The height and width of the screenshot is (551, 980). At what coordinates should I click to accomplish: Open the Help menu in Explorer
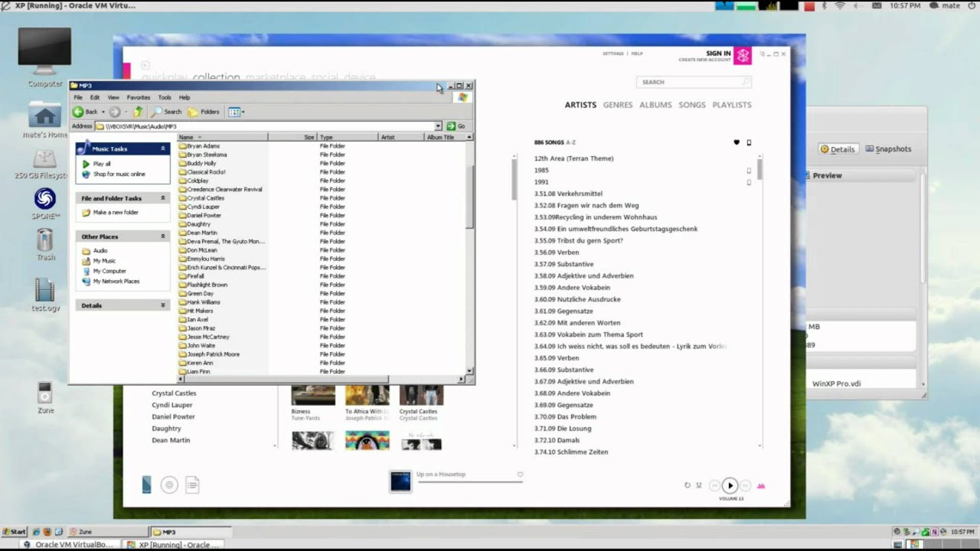pos(185,98)
